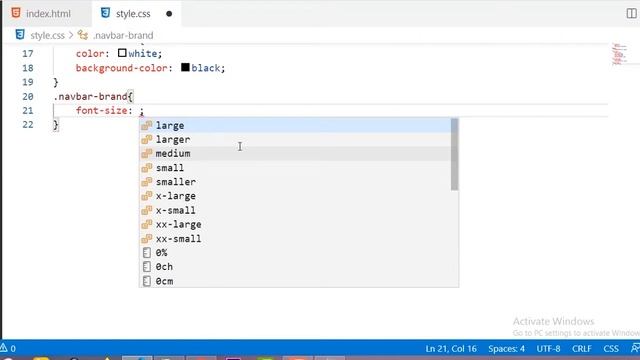Click line number 17 in gutter
Screen dimensions: 640x360
[x=28, y=53]
